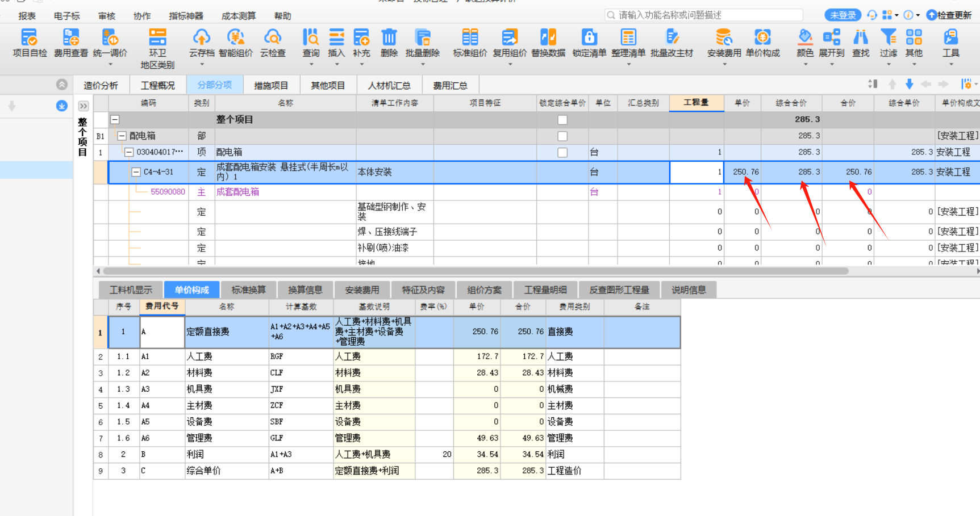Click 工程量 column header
Image resolution: width=980 pixels, height=516 pixels.
697,103
